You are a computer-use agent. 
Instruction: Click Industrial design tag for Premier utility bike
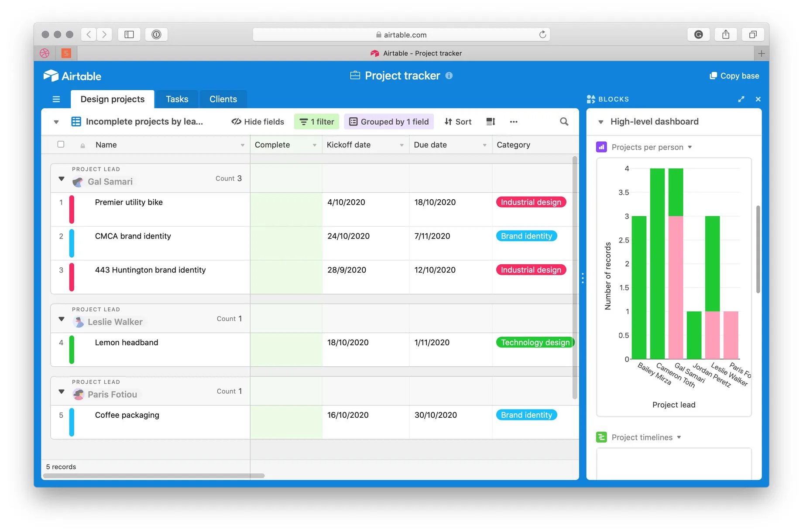531,202
